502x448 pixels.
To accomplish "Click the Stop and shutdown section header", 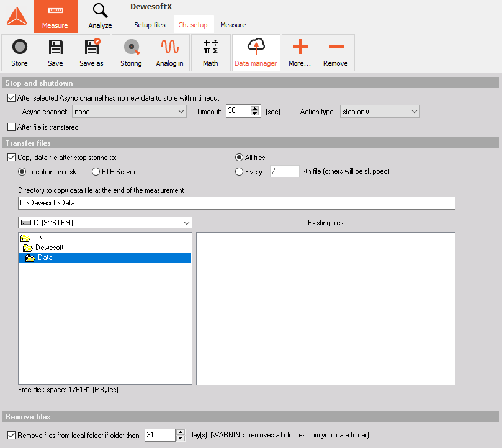I will click(x=251, y=83).
